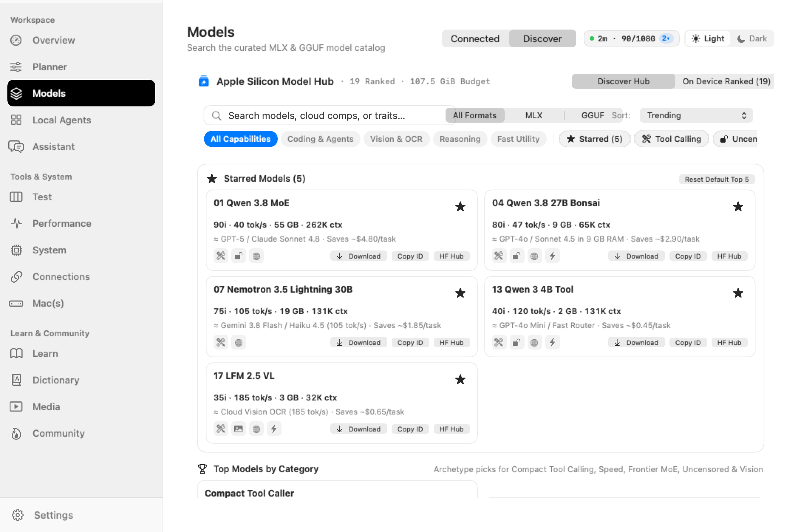Copy ID of 17 LFM 2.5 VL
Screen dimensions: 798x532
410,429
